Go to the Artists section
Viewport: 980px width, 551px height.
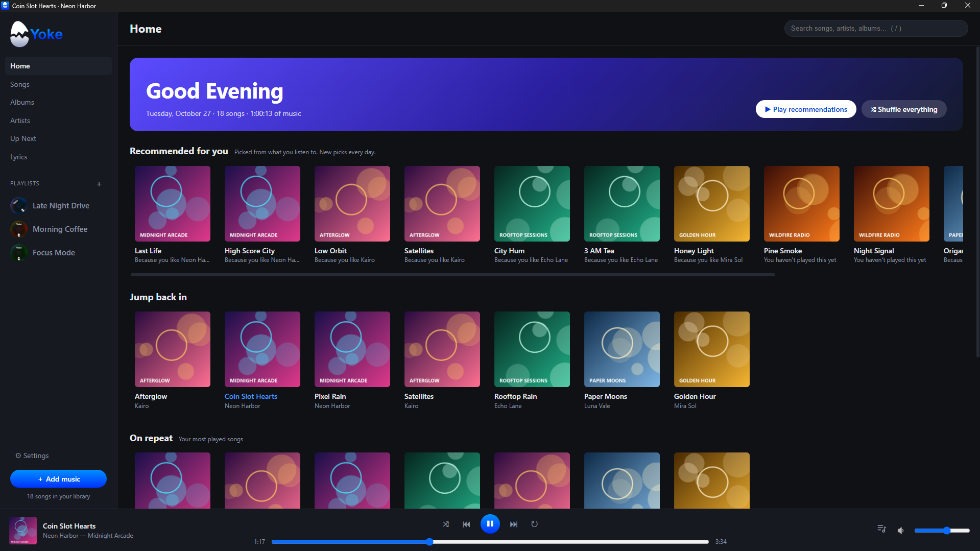[x=58, y=121]
